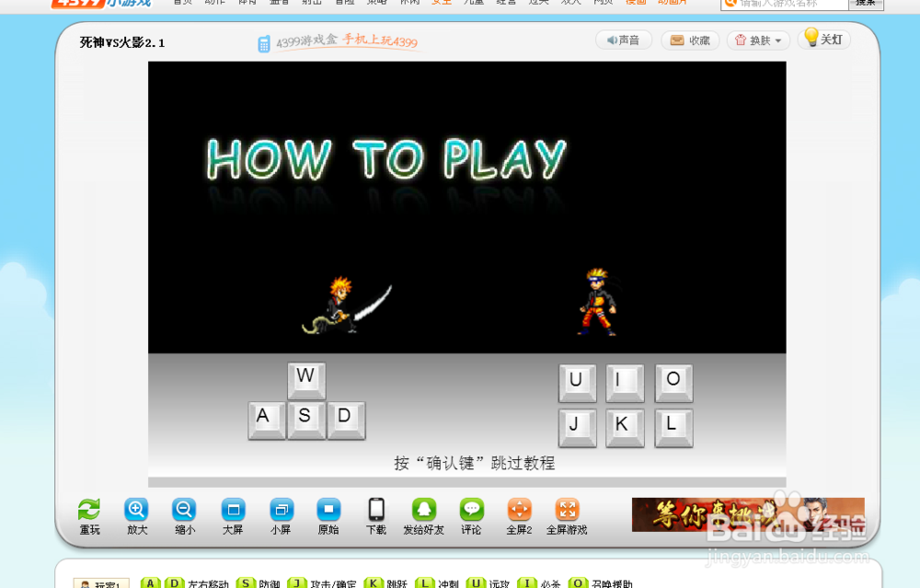
Task: Click the A key in tutorial
Action: coord(267,421)
